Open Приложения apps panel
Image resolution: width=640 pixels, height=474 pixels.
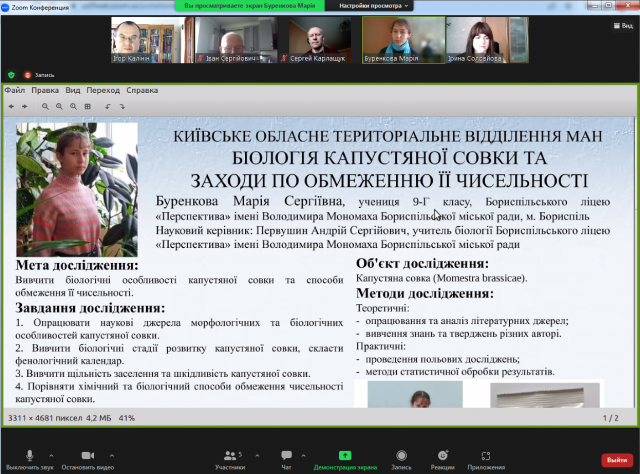486,459
